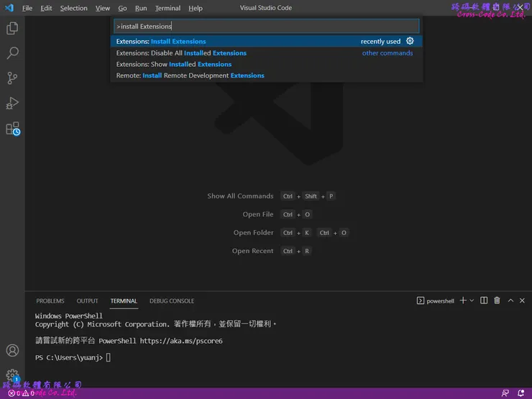Maximize panel size chevron up

coord(510,301)
